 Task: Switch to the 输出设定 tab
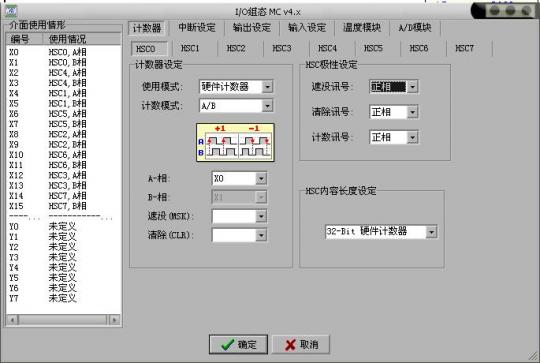252,28
